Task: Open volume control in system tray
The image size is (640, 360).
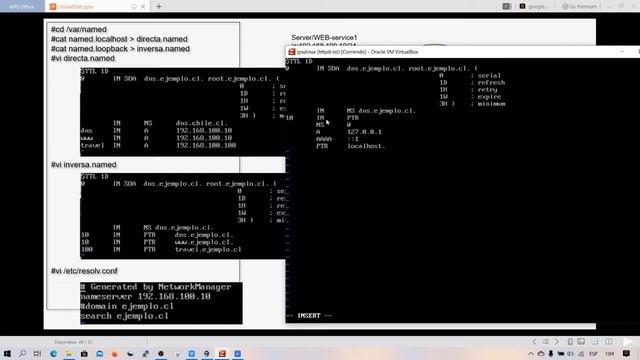Action: coord(570,354)
